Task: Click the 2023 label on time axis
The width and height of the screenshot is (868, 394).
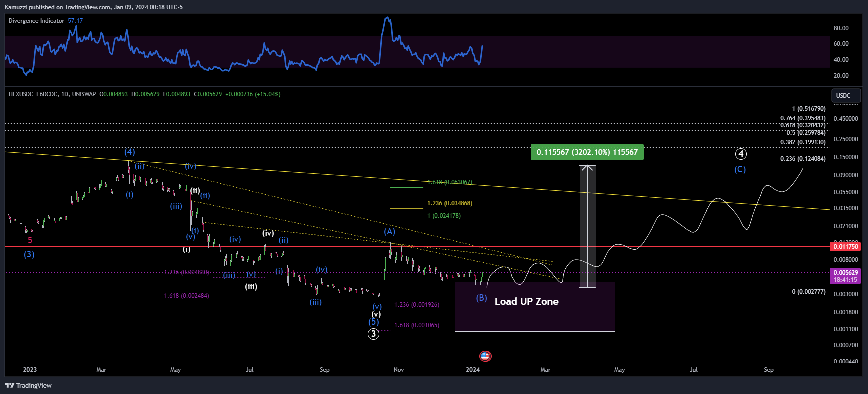Action: [30, 370]
